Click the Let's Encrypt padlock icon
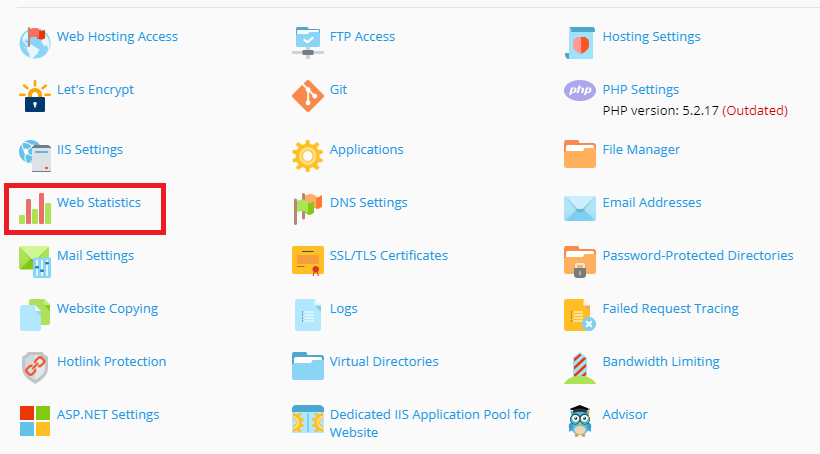 pos(35,96)
